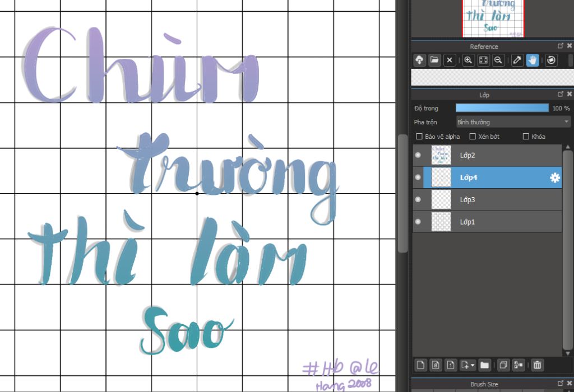Add a new 8-bit layer

click(x=436, y=365)
